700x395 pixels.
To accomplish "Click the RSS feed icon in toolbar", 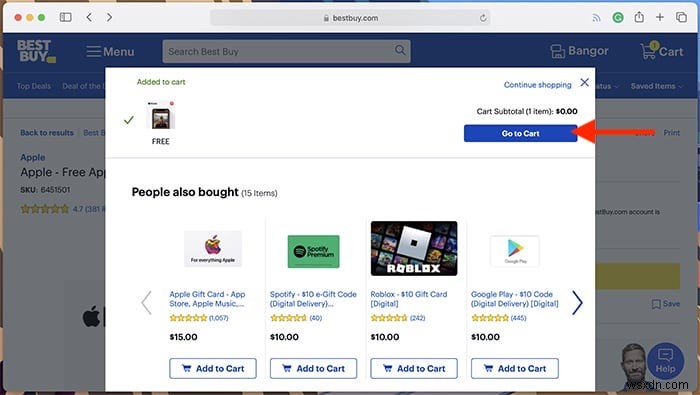I will pyautogui.click(x=596, y=18).
